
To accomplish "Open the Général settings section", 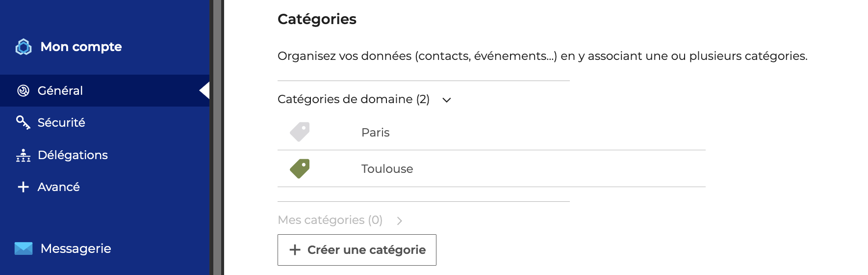I will 104,90.
